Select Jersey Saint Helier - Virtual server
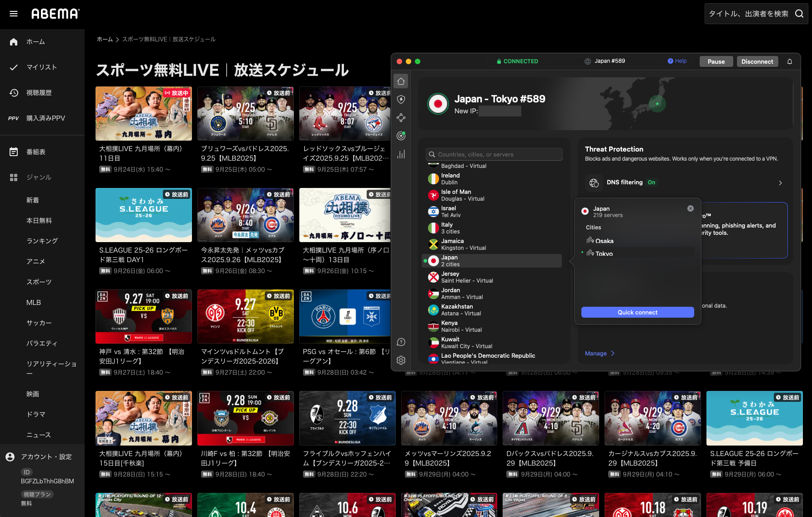Screen dimensions: 812x517 [492, 277]
